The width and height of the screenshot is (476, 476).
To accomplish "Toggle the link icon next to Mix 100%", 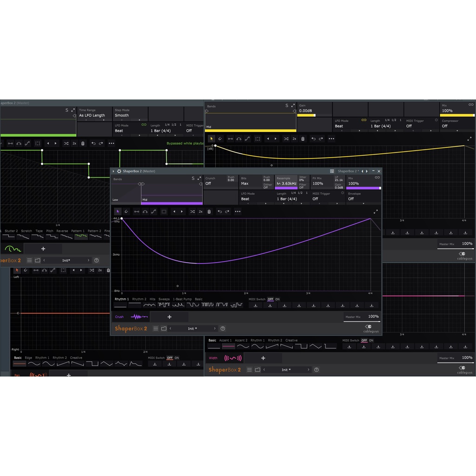I will [377, 178].
